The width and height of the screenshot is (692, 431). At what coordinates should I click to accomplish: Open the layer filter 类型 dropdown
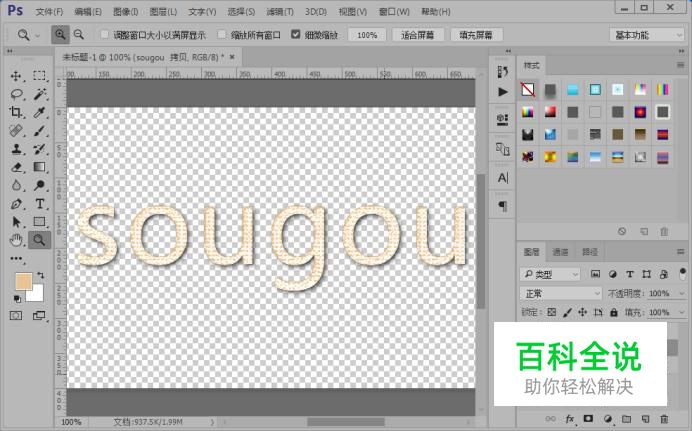[549, 274]
